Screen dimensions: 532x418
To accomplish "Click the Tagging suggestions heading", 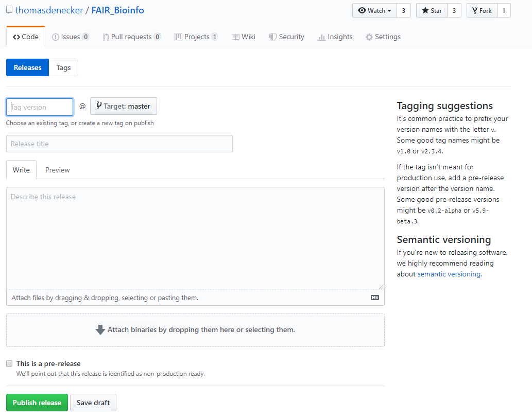I will click(x=445, y=106).
